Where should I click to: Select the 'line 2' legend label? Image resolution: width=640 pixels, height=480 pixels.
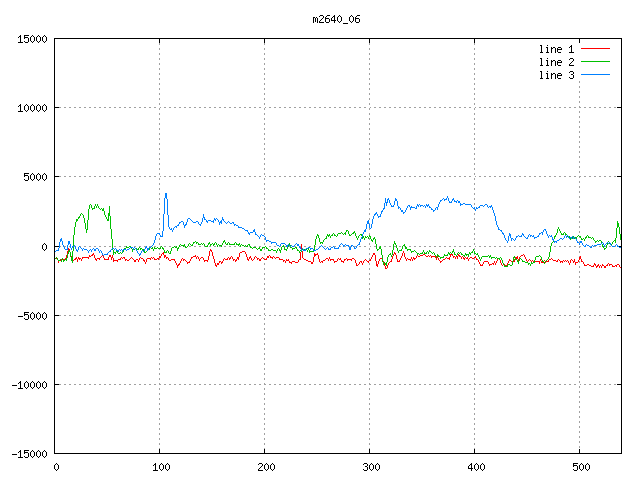[557, 62]
